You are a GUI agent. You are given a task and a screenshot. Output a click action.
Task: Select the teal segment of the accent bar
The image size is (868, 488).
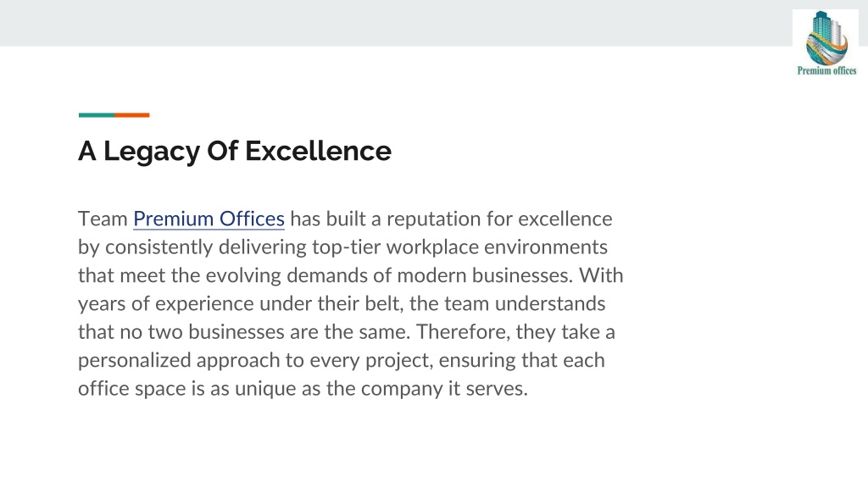coord(97,115)
